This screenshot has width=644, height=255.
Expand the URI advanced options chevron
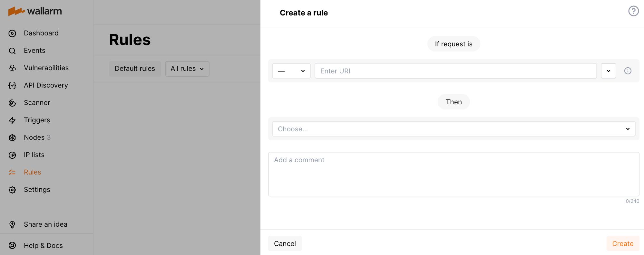click(608, 71)
